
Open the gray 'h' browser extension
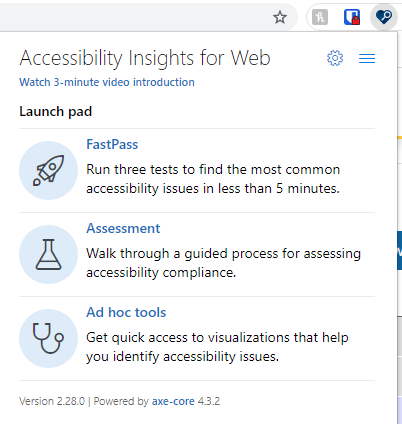(320, 17)
